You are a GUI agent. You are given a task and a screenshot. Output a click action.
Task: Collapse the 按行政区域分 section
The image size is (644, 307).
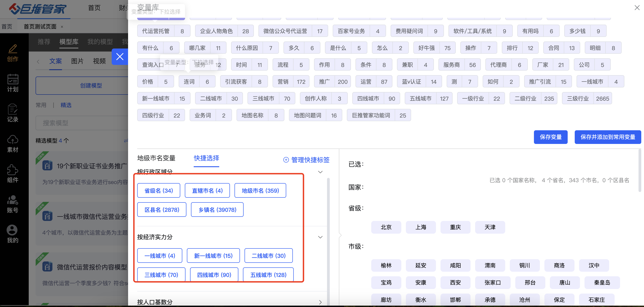[320, 172]
